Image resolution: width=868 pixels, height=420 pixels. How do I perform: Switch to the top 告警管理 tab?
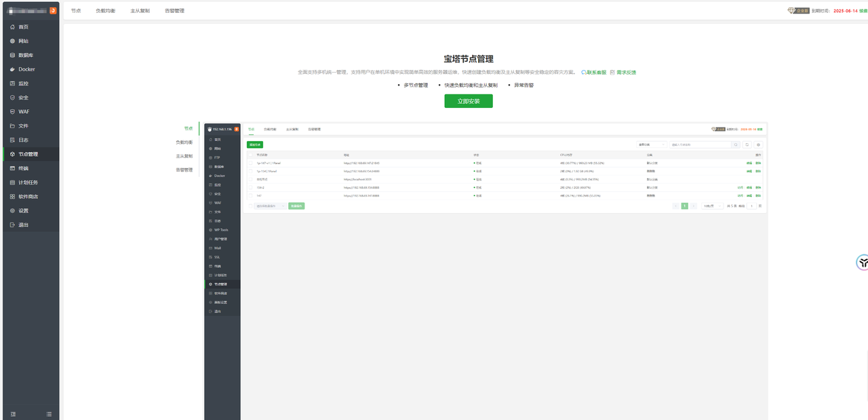pyautogui.click(x=174, y=11)
